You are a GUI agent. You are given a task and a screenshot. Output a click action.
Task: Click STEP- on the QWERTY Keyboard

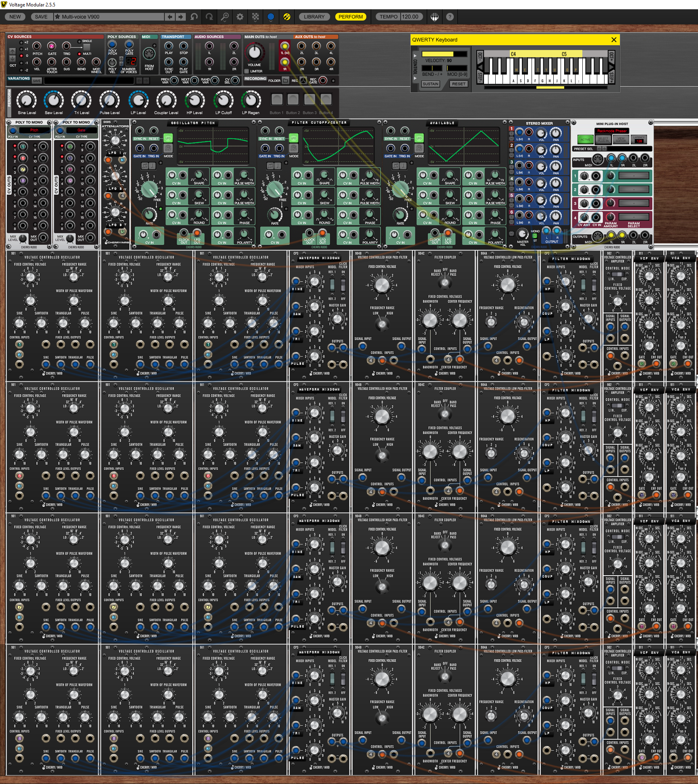pyautogui.click(x=480, y=77)
